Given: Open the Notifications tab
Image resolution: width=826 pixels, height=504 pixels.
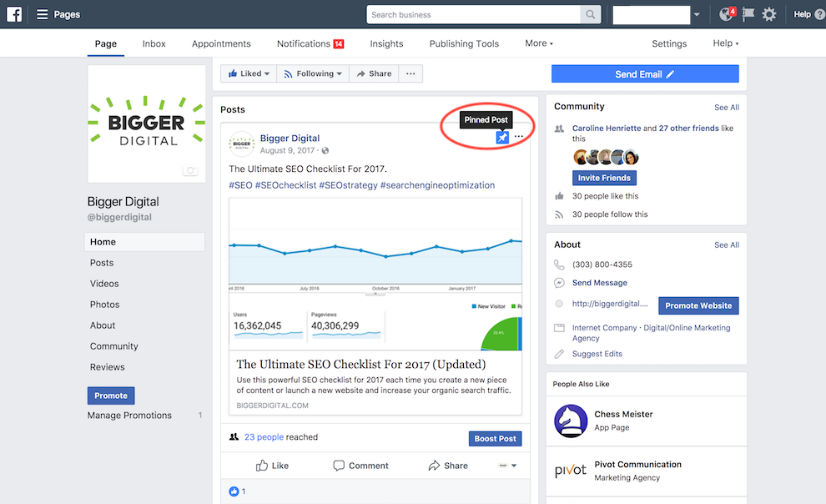Looking at the screenshot, I should click(310, 43).
